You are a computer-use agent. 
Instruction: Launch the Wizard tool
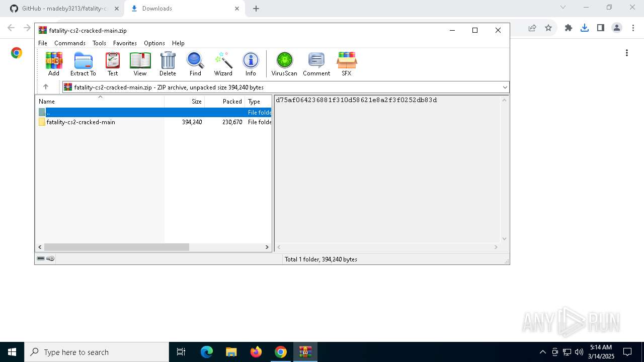click(223, 64)
